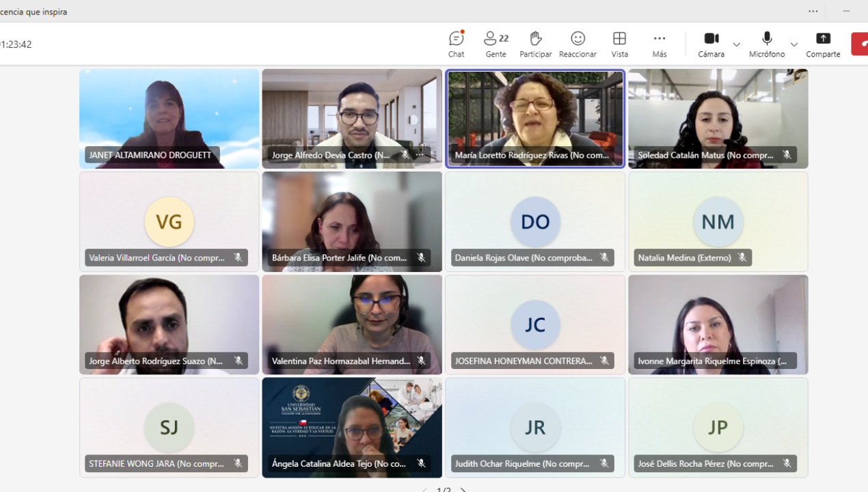The width and height of the screenshot is (868, 492).
Task: Open the Vista layout menu
Action: click(619, 44)
